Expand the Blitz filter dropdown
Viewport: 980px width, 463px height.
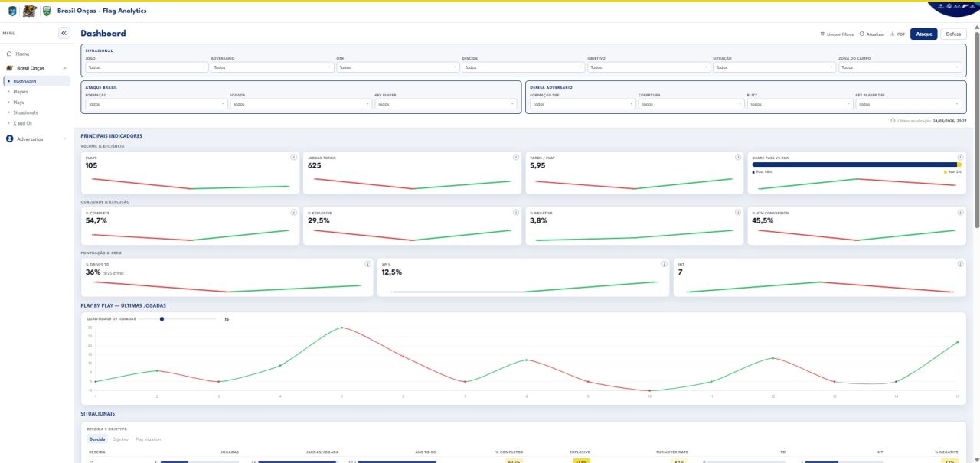coord(800,104)
